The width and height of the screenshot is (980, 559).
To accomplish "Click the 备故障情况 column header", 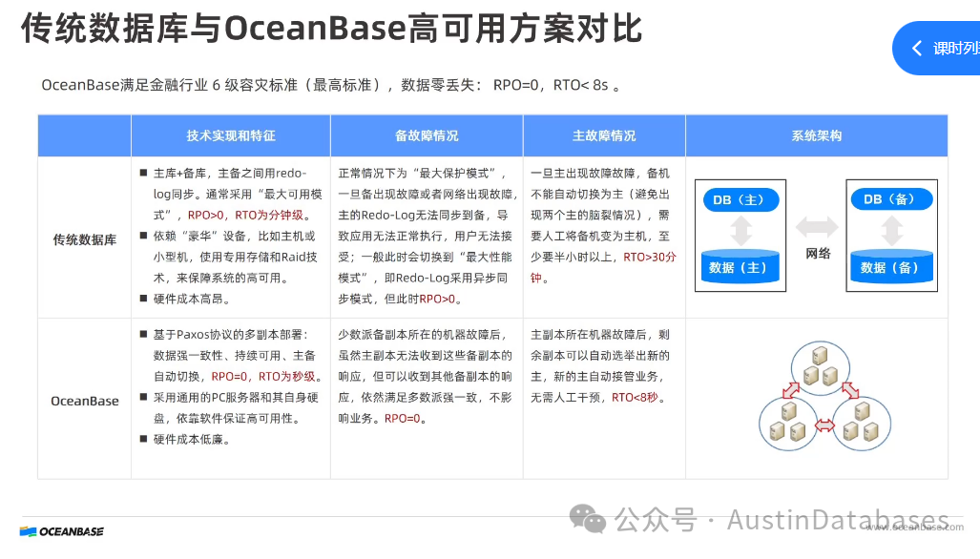I will coord(427,135).
